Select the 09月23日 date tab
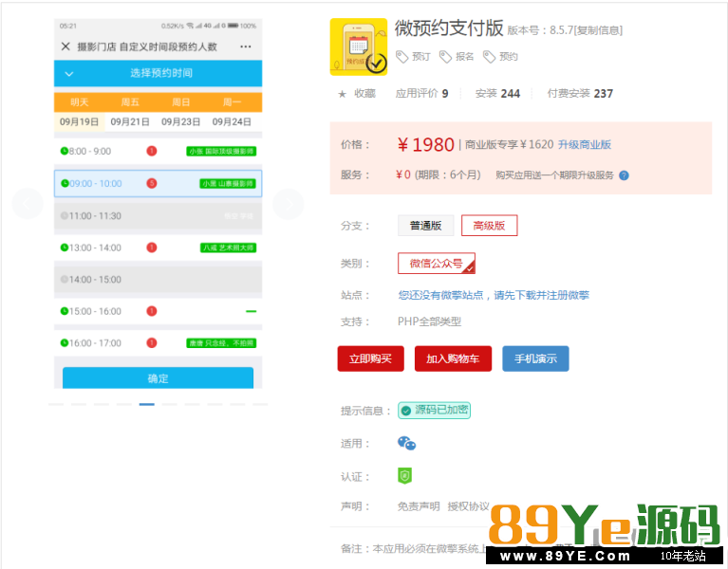The height and width of the screenshot is (569, 728). [181, 122]
